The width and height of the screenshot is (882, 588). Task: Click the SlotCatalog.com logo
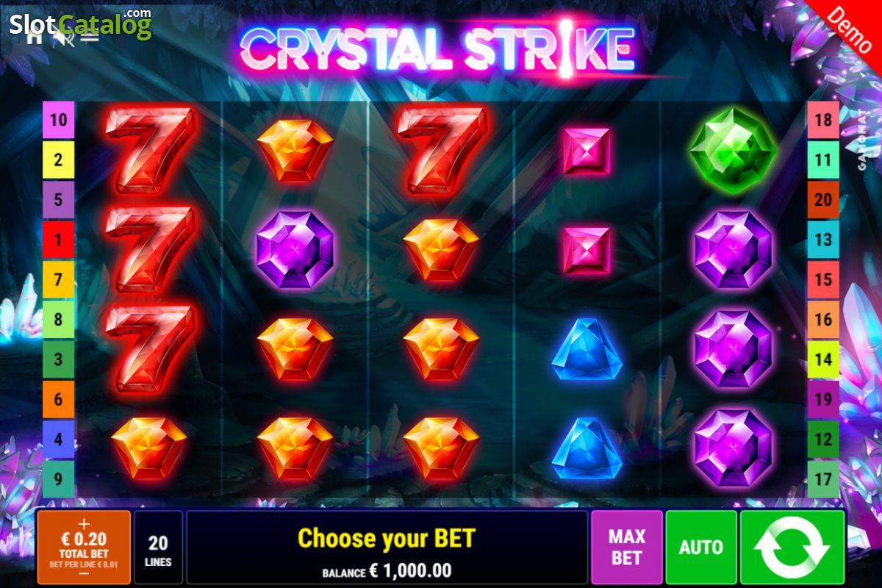point(81,24)
